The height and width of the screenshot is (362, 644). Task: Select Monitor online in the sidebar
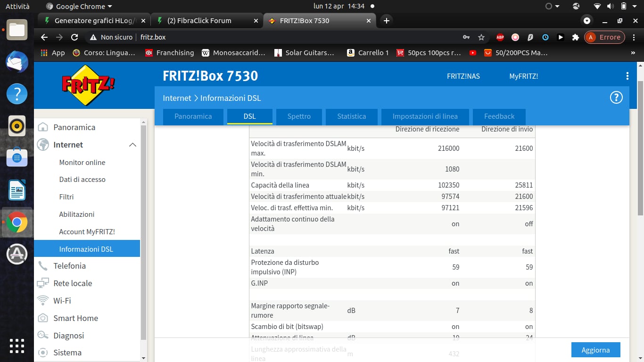(82, 162)
